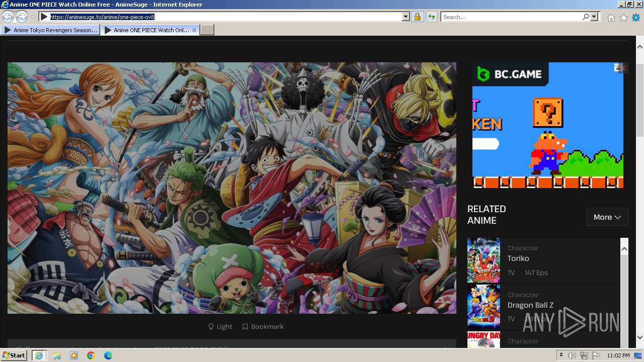Go back with the browser Back arrow
The height and width of the screenshot is (362, 644).
[8, 17]
